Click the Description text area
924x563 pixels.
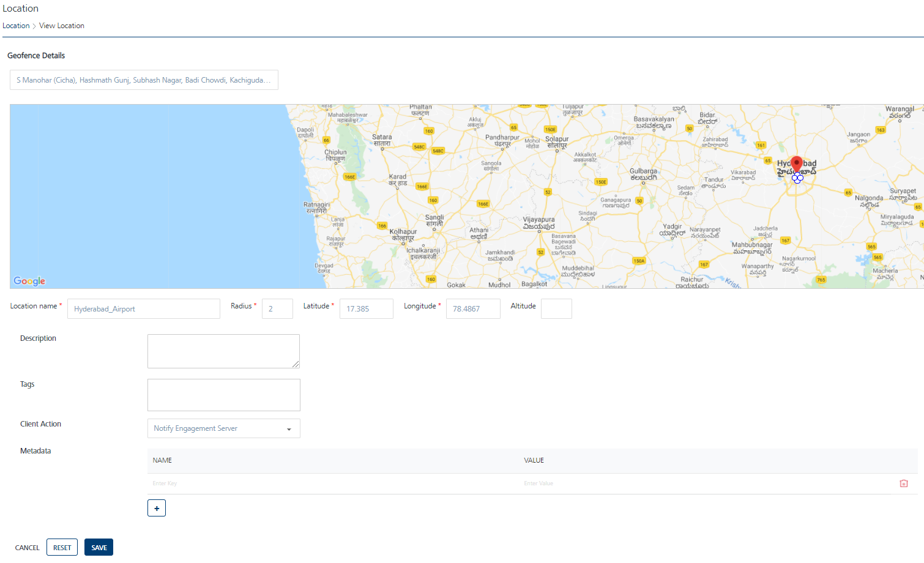pyautogui.click(x=223, y=351)
